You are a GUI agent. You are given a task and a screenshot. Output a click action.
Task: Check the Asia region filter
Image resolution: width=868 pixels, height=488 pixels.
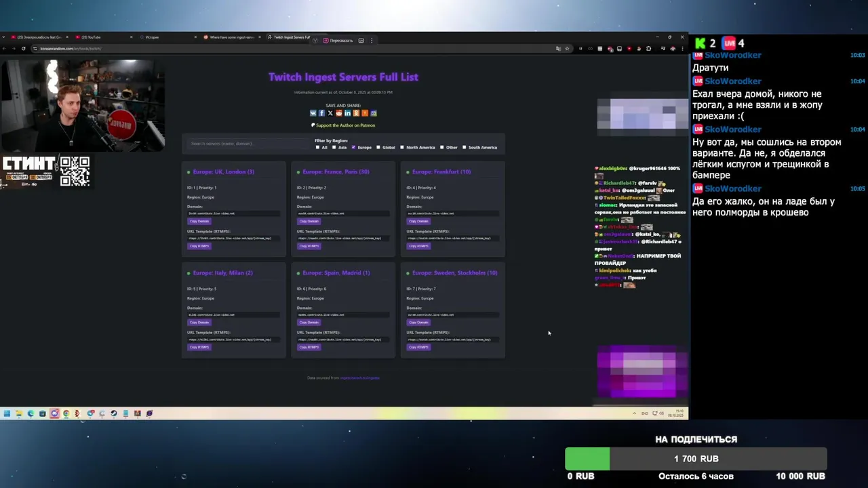334,147
